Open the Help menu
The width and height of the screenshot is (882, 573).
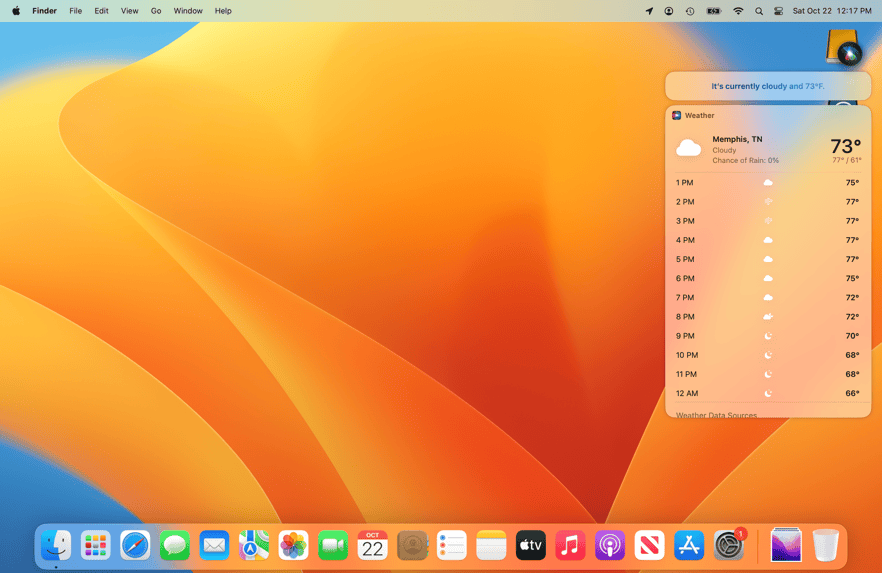click(223, 11)
